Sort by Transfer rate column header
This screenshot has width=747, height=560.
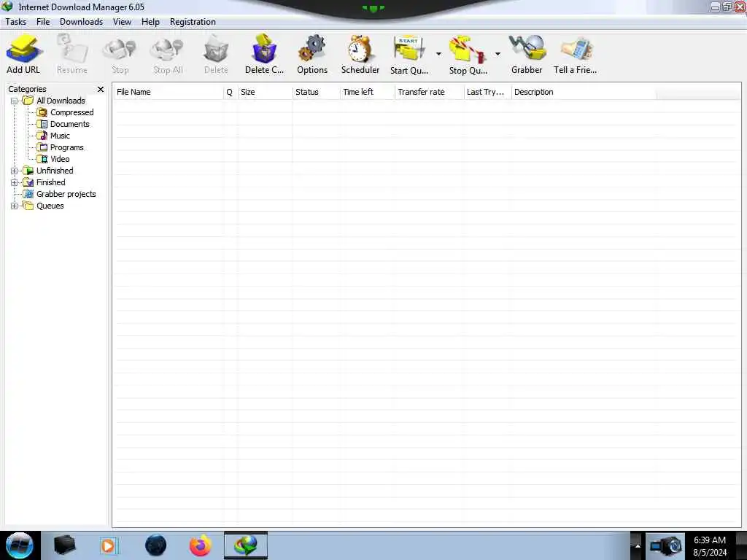429,92
